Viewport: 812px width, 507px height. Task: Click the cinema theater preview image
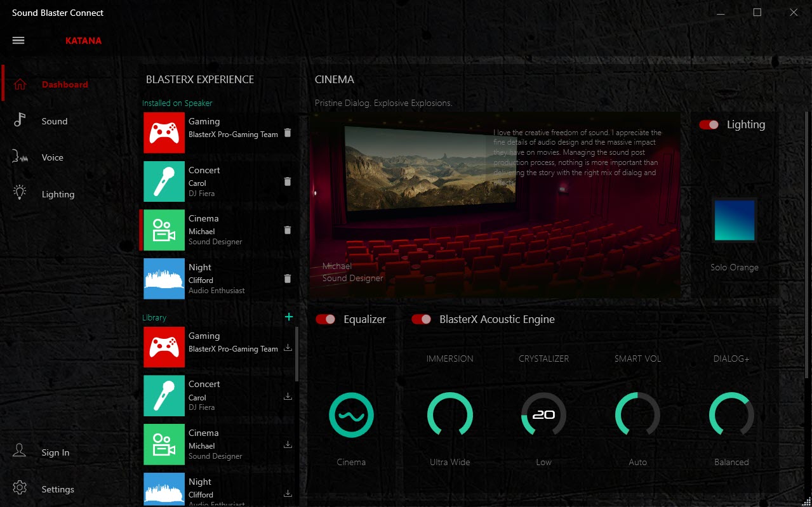click(495, 205)
